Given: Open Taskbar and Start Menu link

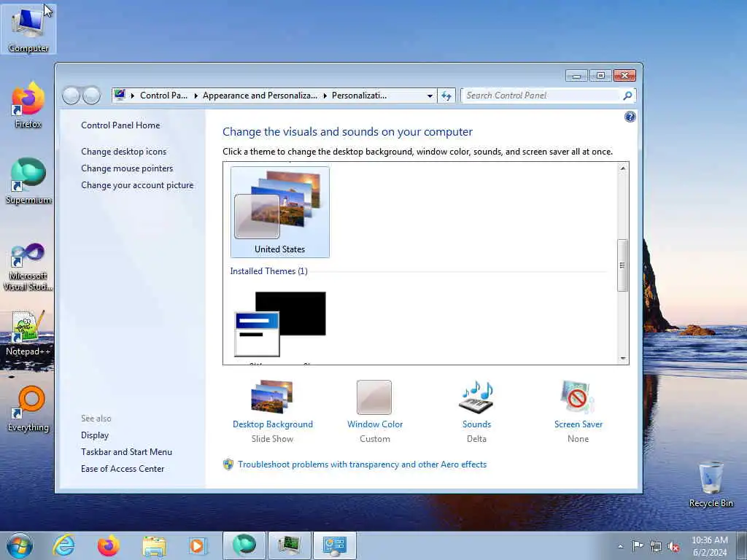Looking at the screenshot, I should coord(127,452).
